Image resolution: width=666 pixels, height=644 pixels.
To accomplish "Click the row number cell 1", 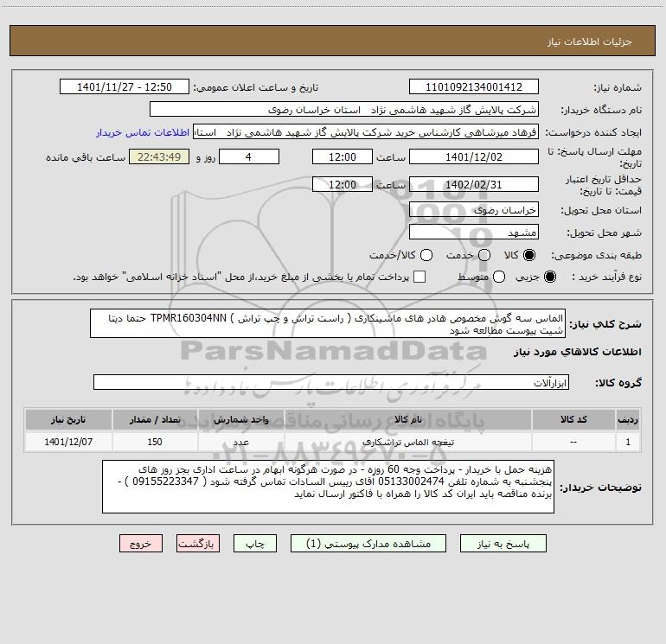I will (x=628, y=442).
